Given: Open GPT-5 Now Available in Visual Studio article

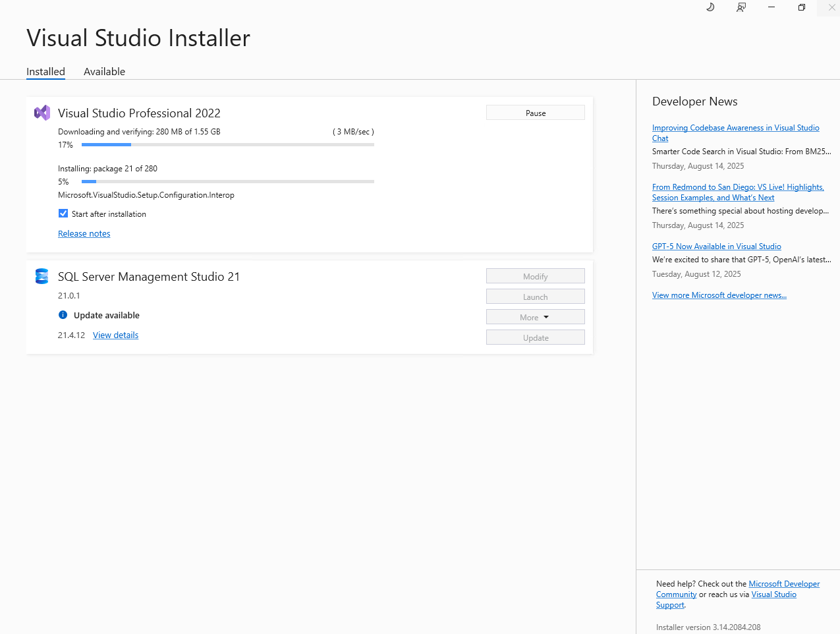Looking at the screenshot, I should [717, 246].
